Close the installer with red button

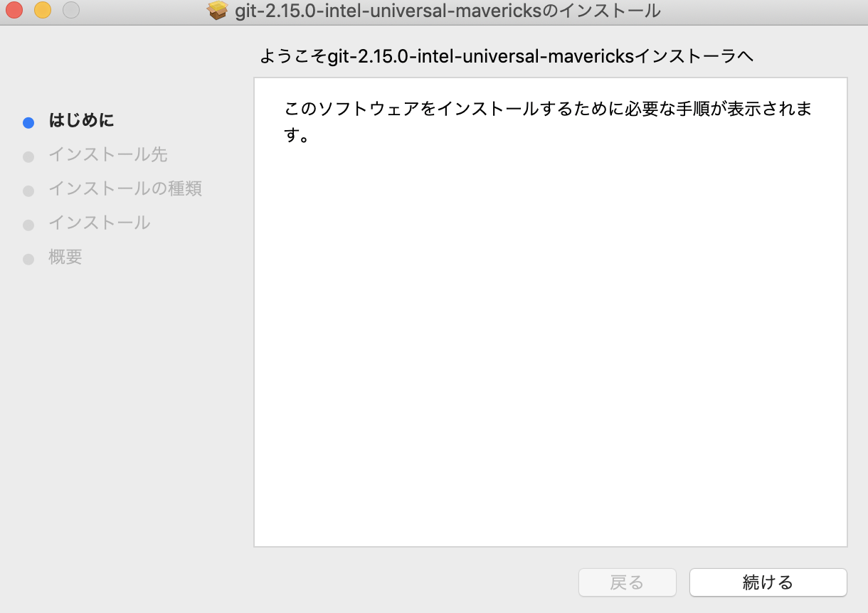[14, 11]
